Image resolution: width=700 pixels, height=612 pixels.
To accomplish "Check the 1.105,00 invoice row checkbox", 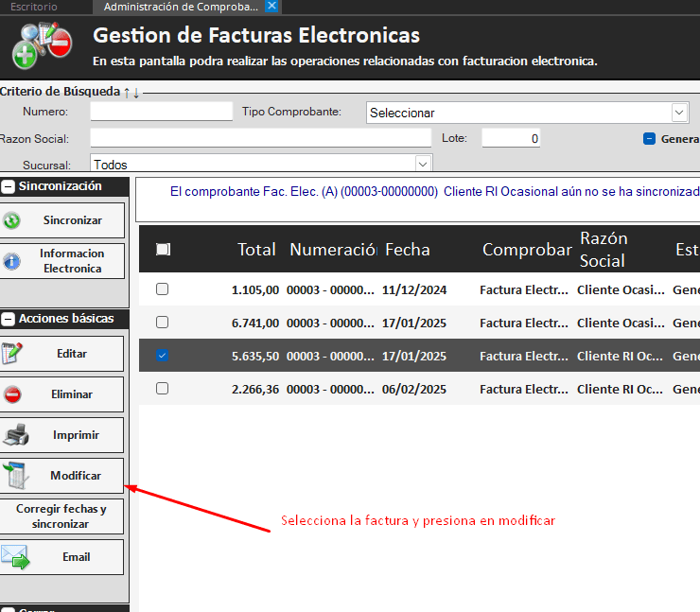I will click(x=162, y=289).
